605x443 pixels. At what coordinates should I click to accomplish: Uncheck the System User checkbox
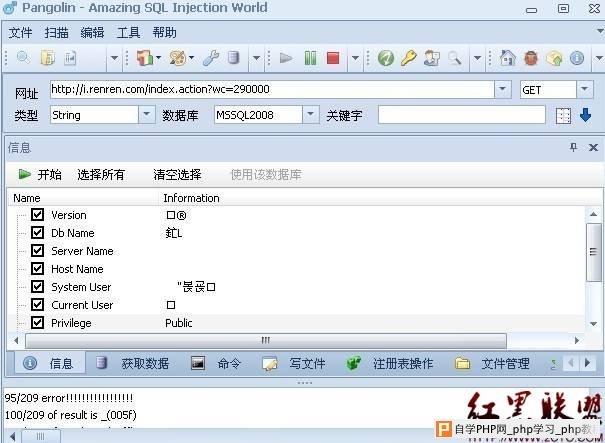click(x=37, y=287)
